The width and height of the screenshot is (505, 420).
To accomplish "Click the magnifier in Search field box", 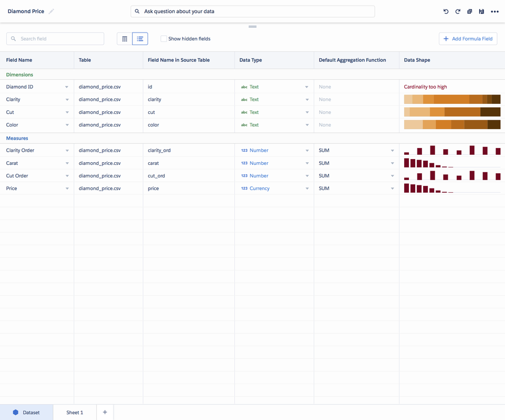I will [14, 39].
